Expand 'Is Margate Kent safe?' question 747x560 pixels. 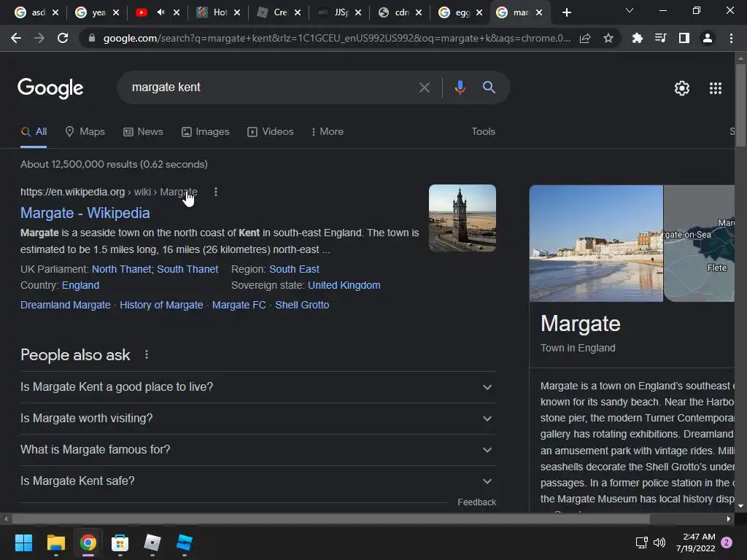point(258,481)
